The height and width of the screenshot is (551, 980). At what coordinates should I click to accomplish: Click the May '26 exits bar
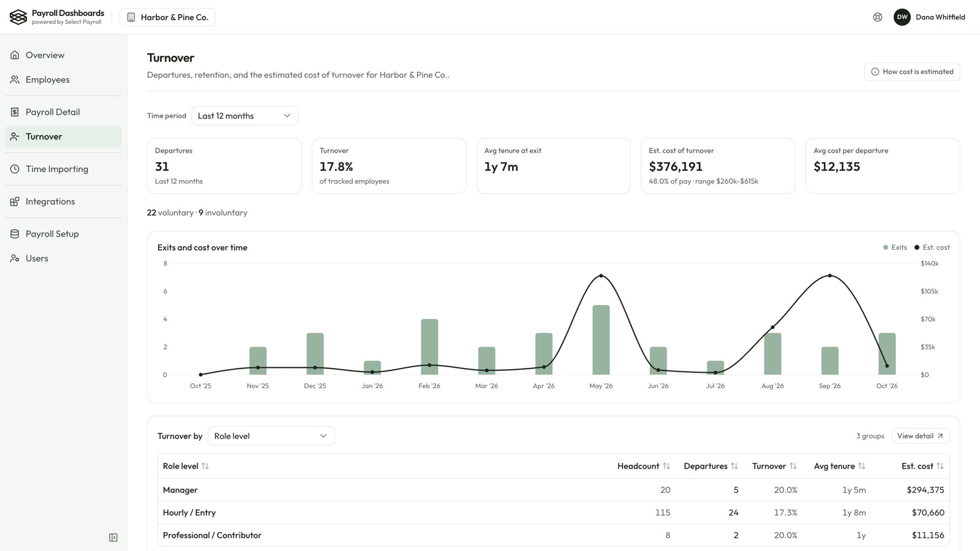[x=601, y=340]
